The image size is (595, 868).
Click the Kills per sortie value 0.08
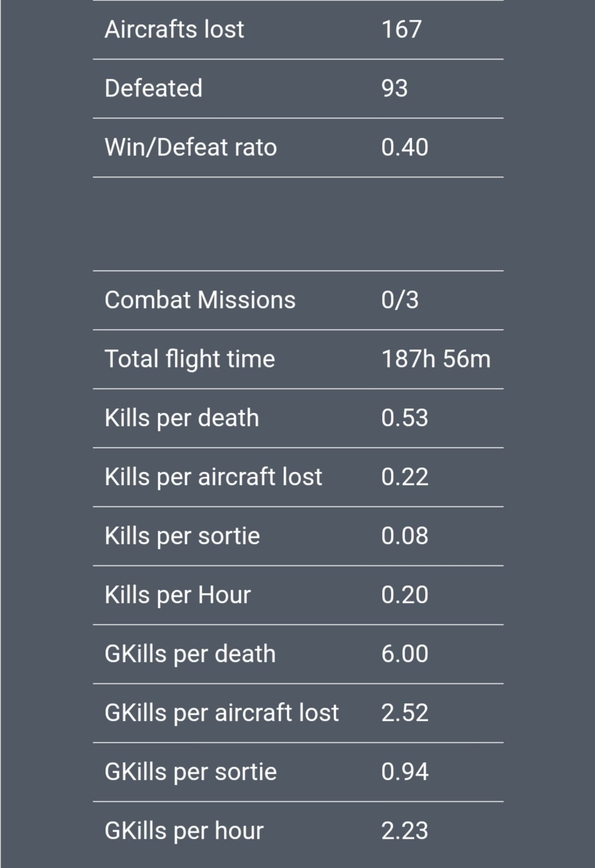click(405, 536)
